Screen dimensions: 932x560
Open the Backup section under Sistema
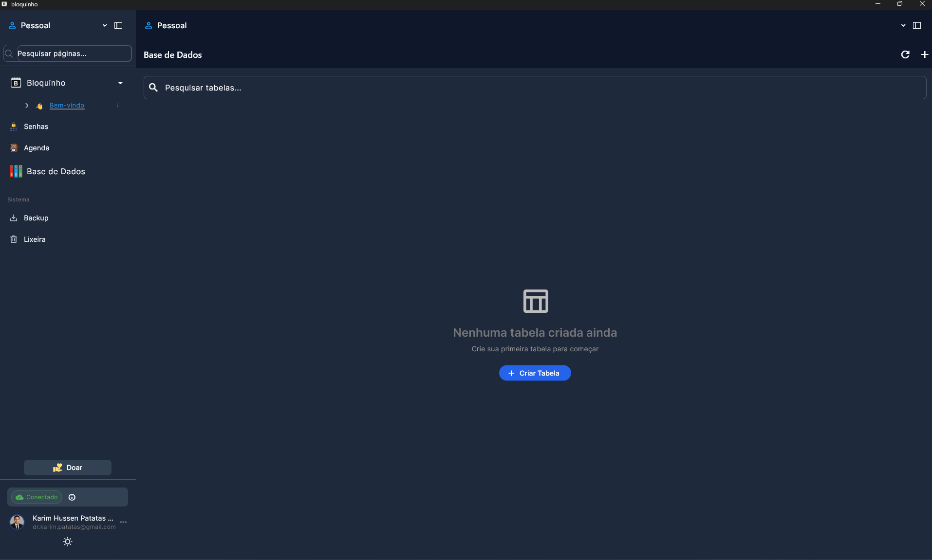click(x=36, y=218)
